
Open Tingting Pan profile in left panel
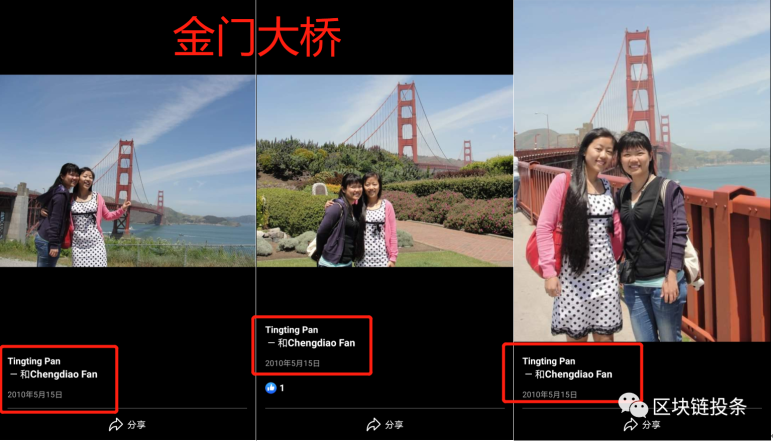click(x=34, y=361)
